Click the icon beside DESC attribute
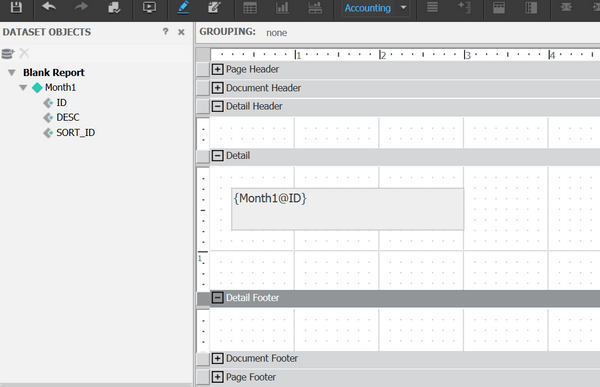 tap(48, 118)
